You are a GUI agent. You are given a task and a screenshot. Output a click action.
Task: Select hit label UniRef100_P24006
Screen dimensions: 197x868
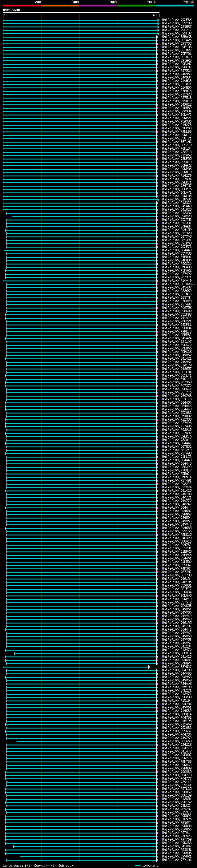(x=176, y=683)
